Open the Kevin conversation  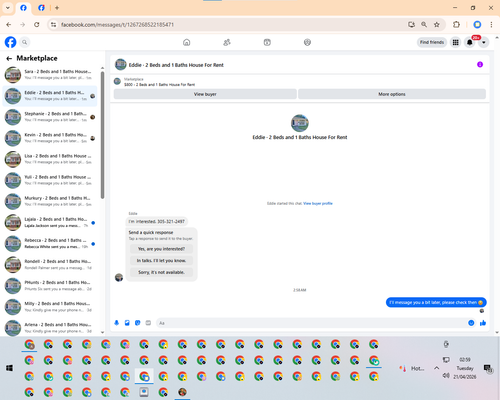50,138
